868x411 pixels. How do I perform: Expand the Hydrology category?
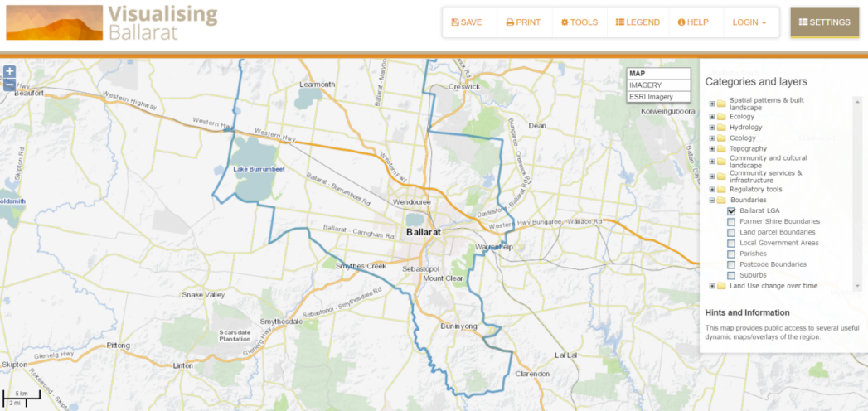[x=712, y=128]
